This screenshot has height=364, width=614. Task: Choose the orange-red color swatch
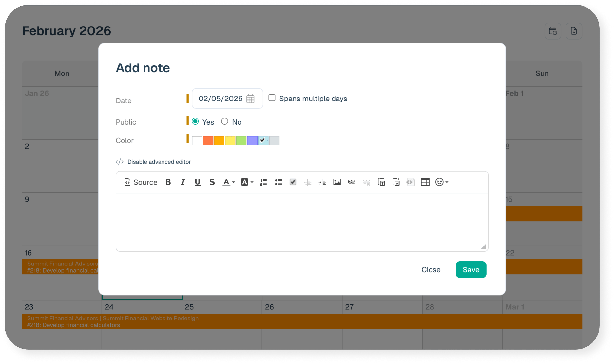(x=208, y=140)
